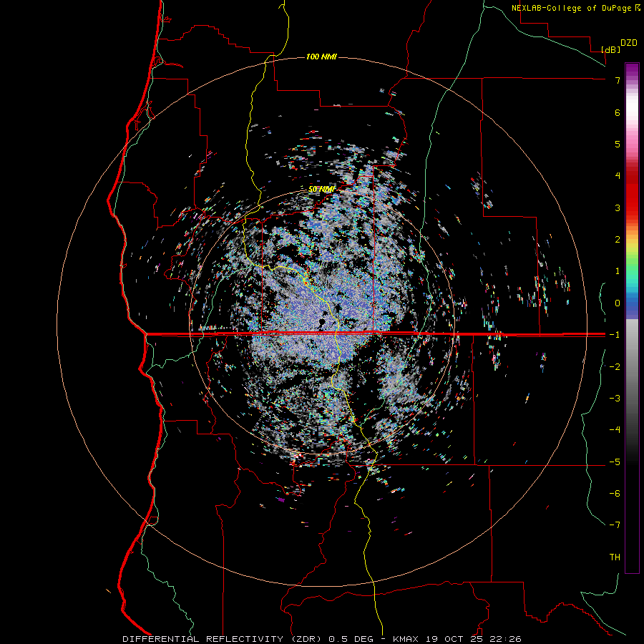The width and height of the screenshot is (644, 644).
Task: Click the "-1" scale value
Action: tap(615, 335)
